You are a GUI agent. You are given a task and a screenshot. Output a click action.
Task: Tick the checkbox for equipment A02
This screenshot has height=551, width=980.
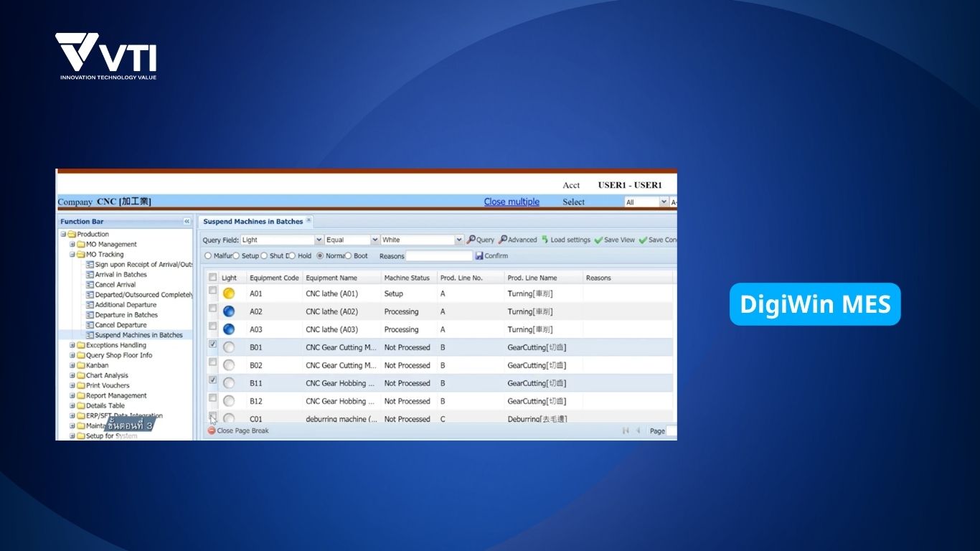212,309
